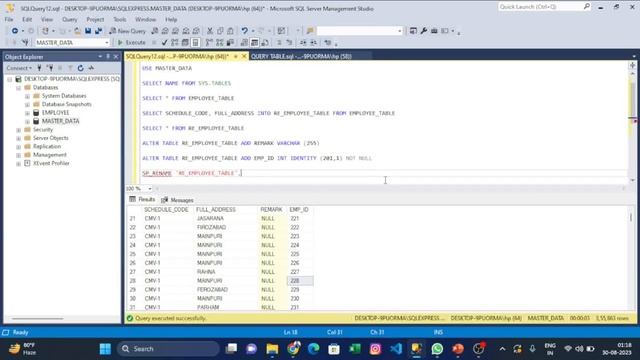Toggle Include Client Statistics
The height and width of the screenshot is (360, 640).
tap(230, 42)
